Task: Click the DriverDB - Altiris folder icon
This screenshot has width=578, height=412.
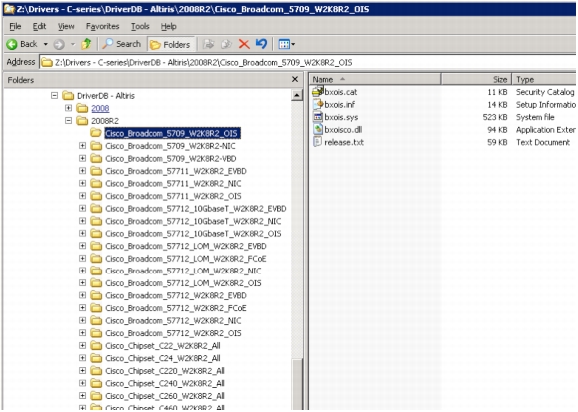Action: click(68, 96)
